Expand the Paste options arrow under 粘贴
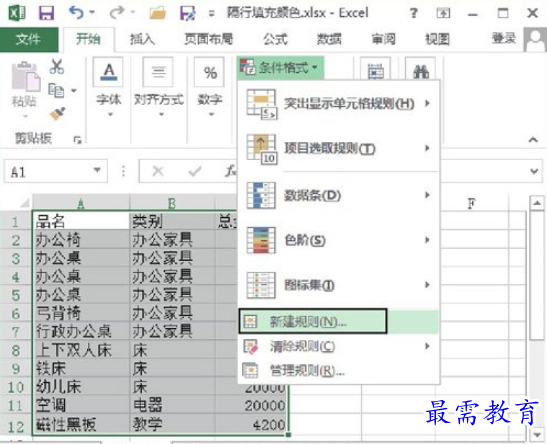The height and width of the screenshot is (444, 547). coord(25,116)
